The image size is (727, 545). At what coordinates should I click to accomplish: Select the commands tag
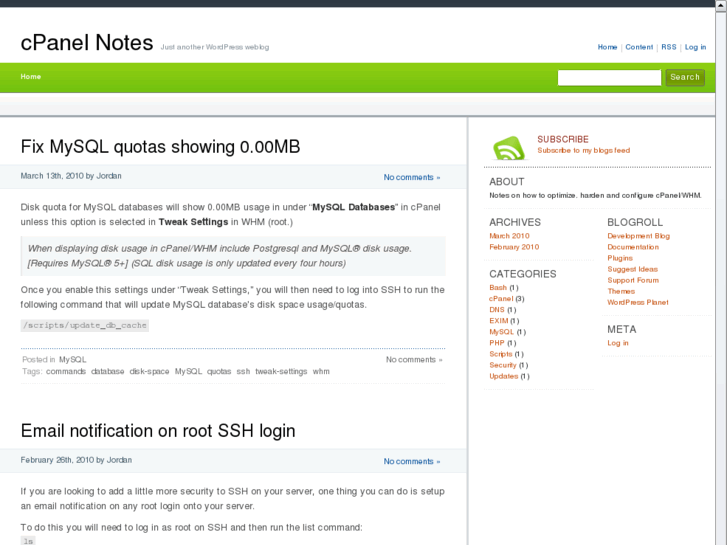[66, 371]
